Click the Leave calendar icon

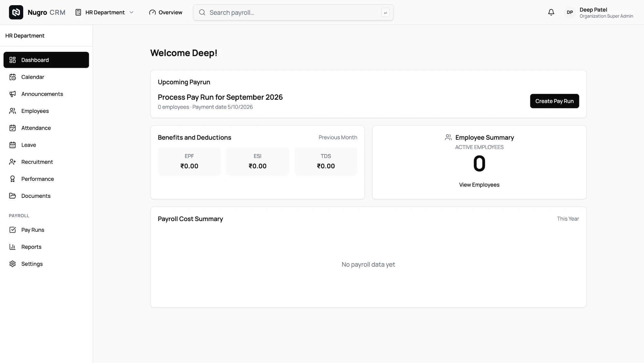[x=13, y=145]
